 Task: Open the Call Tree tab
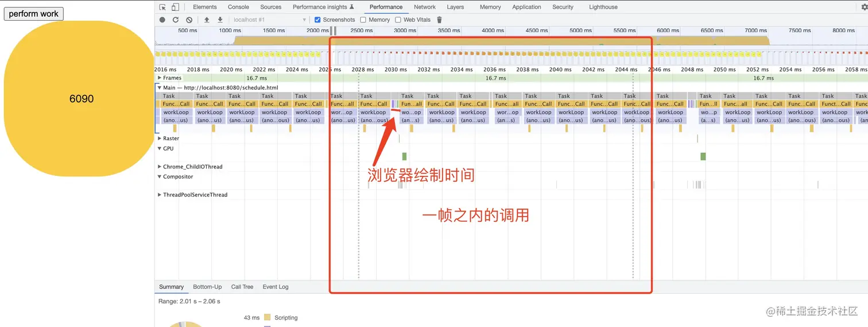[242, 287]
